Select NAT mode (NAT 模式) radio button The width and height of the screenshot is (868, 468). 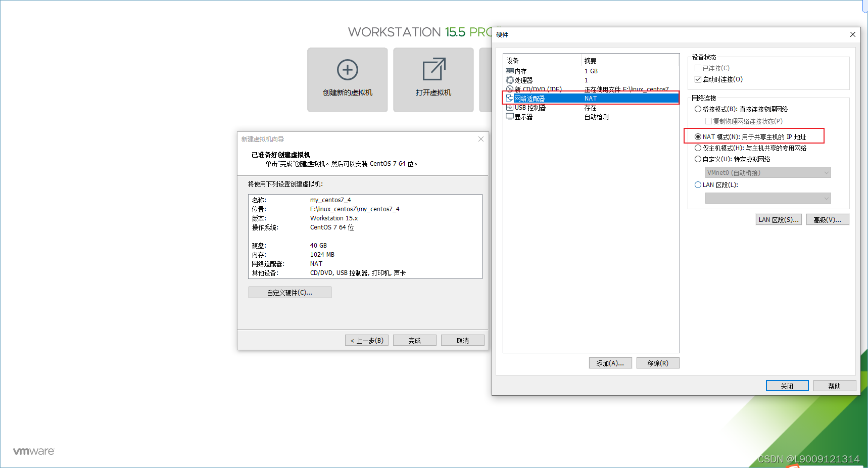pos(698,137)
